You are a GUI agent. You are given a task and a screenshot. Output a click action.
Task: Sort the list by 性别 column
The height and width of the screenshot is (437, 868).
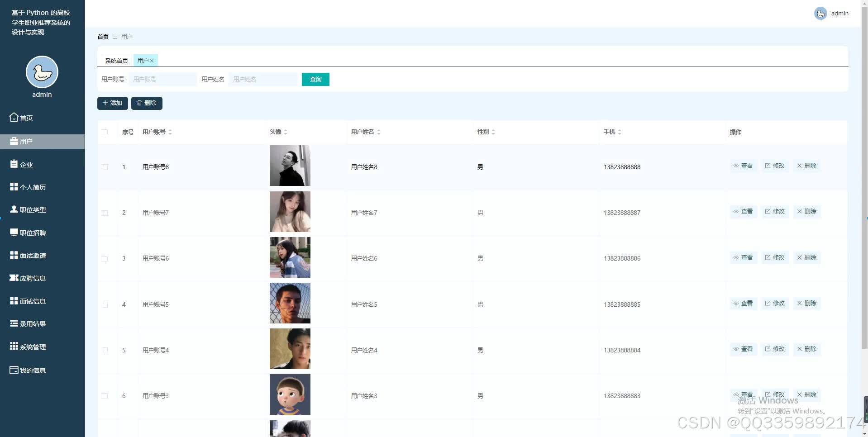494,132
